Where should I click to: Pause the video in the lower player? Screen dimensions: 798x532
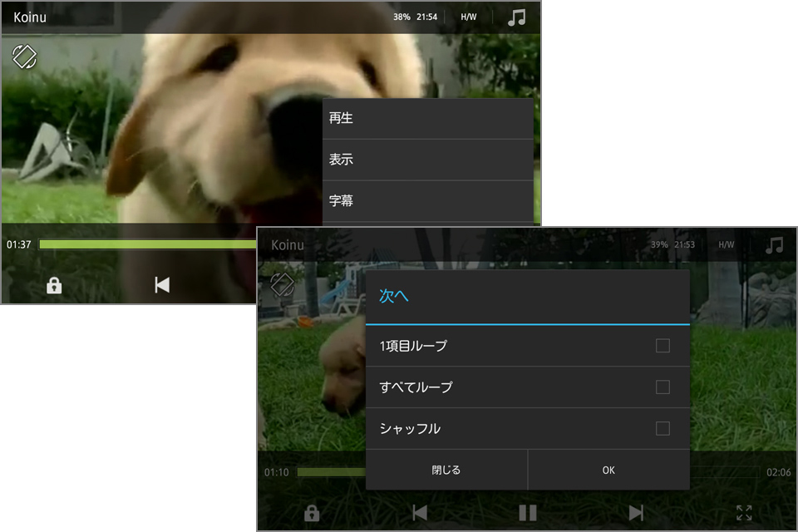pos(528,512)
